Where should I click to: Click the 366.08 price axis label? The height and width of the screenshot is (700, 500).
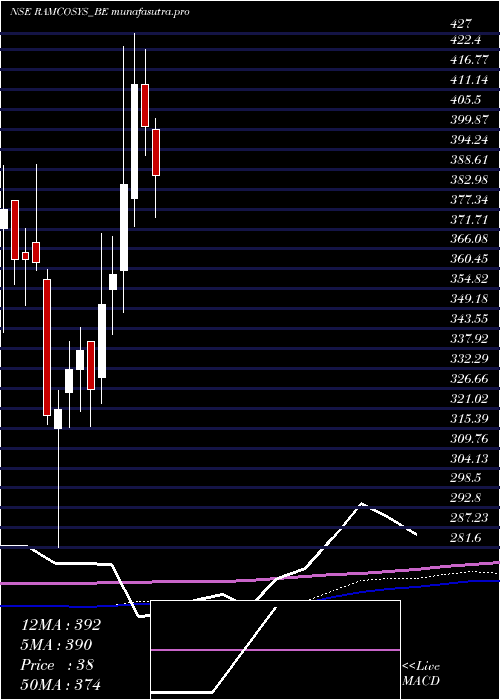coord(468,239)
